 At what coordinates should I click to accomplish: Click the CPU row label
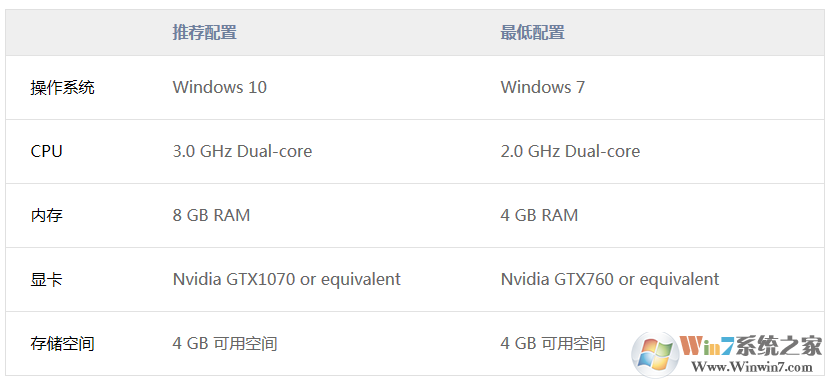pyautogui.click(x=47, y=152)
